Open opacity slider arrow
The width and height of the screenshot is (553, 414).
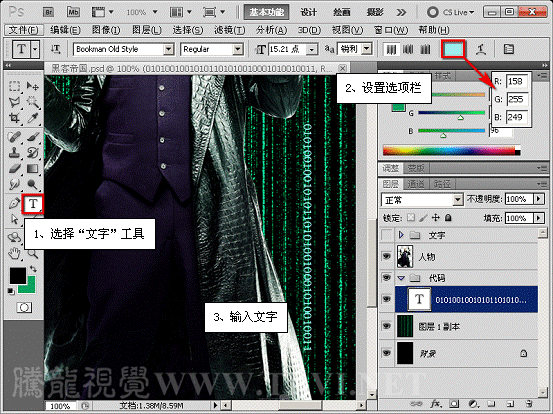(x=539, y=199)
